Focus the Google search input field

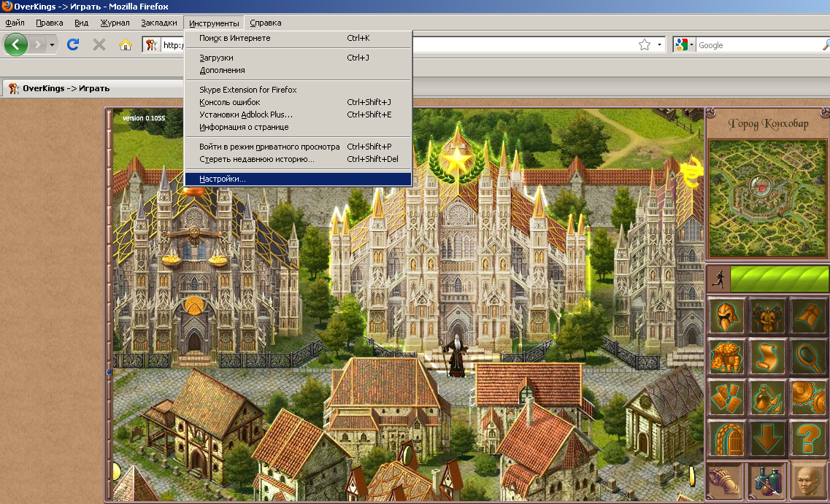[760, 45]
